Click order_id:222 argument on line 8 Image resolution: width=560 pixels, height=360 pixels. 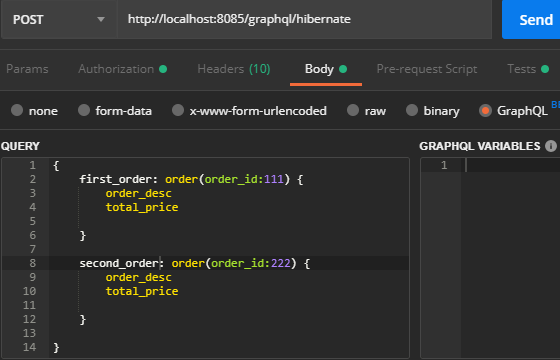(x=251, y=263)
